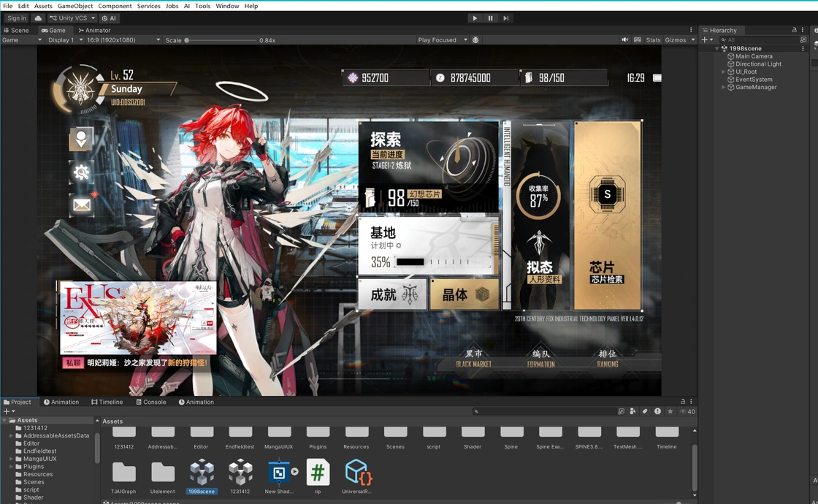Switch to the Scene tab

tap(17, 30)
